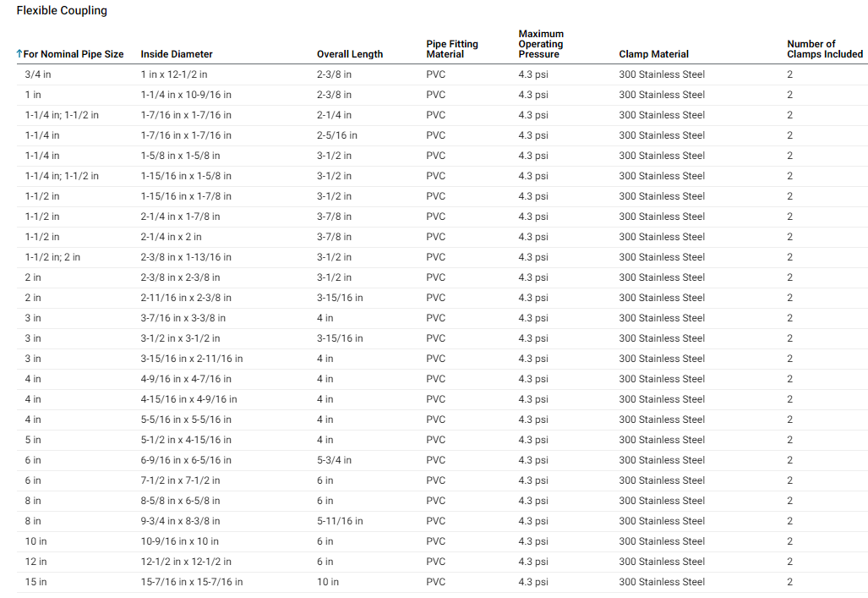This screenshot has width=868, height=598.
Task: Click the 5-3/4 in overall length cell
Action: pyautogui.click(x=334, y=460)
